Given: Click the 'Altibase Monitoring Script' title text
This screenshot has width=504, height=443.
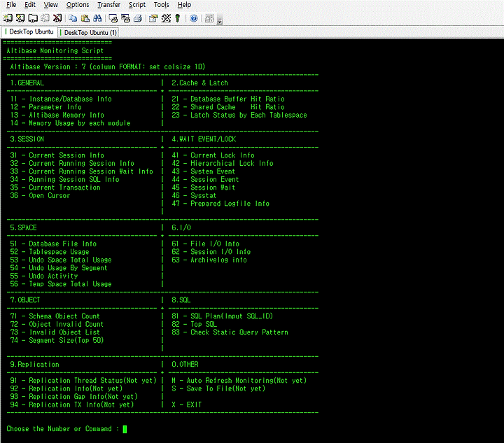Looking at the screenshot, I should (x=55, y=51).
